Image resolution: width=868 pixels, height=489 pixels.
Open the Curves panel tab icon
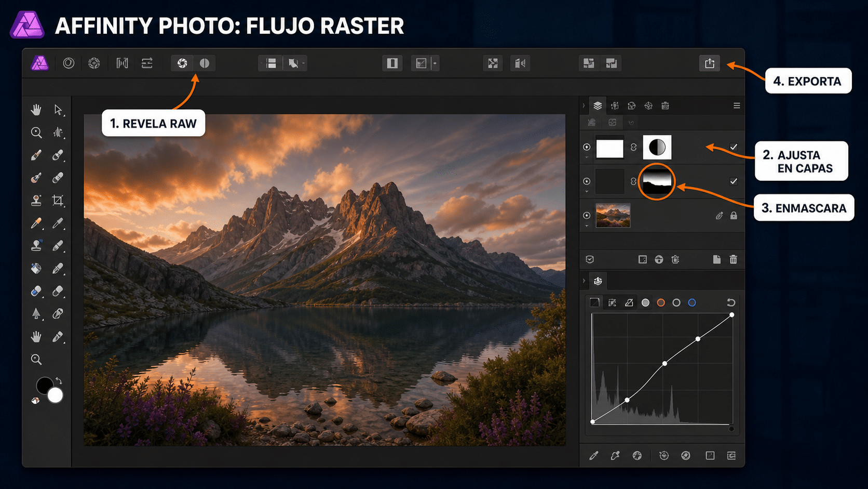point(598,281)
